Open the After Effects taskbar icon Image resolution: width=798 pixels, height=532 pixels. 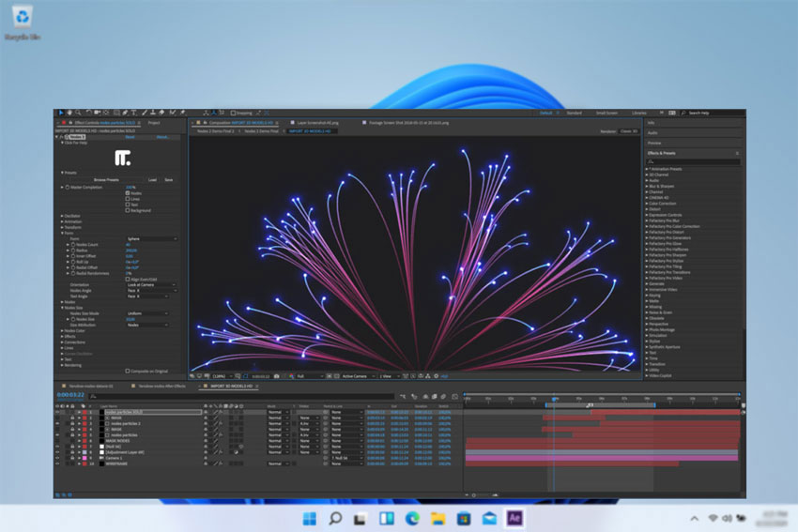tap(514, 518)
